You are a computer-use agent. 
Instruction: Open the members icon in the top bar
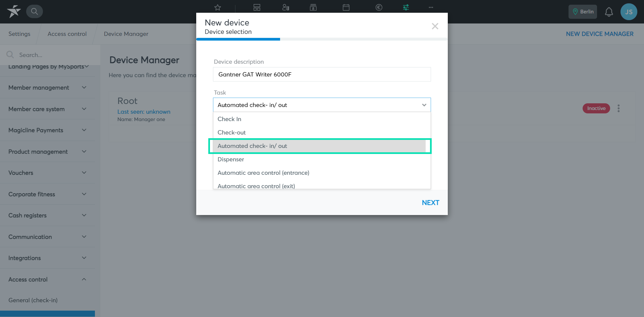point(286,7)
